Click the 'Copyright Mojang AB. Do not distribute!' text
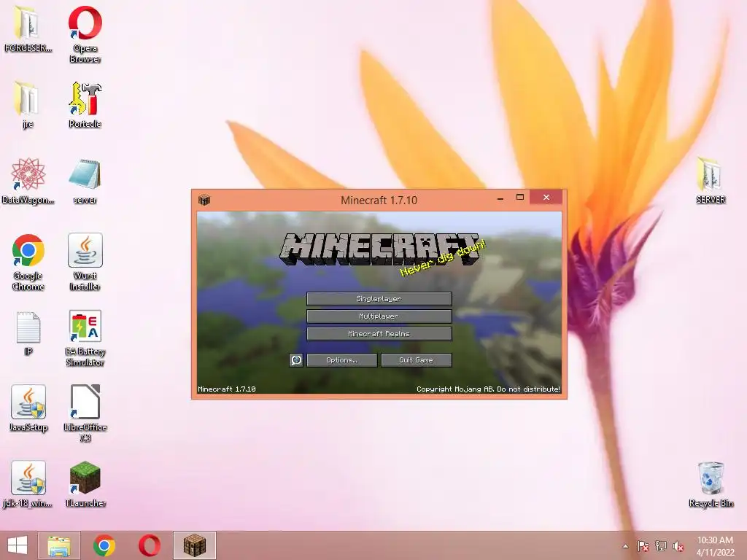Screen dimensions: 747x560 tap(488, 389)
